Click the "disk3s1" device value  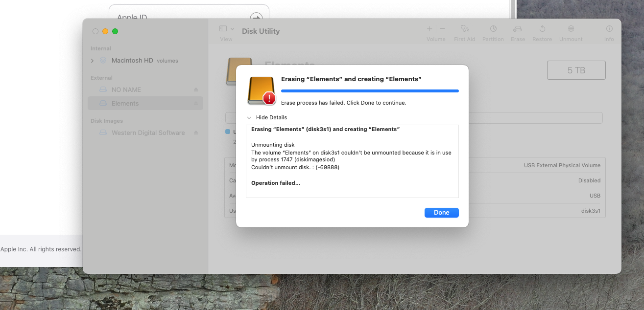click(591, 211)
